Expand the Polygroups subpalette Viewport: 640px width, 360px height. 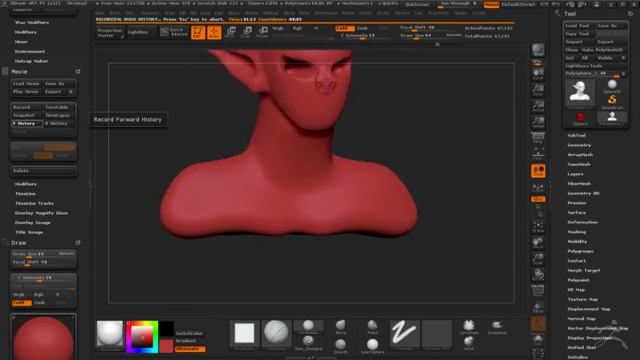(580, 251)
